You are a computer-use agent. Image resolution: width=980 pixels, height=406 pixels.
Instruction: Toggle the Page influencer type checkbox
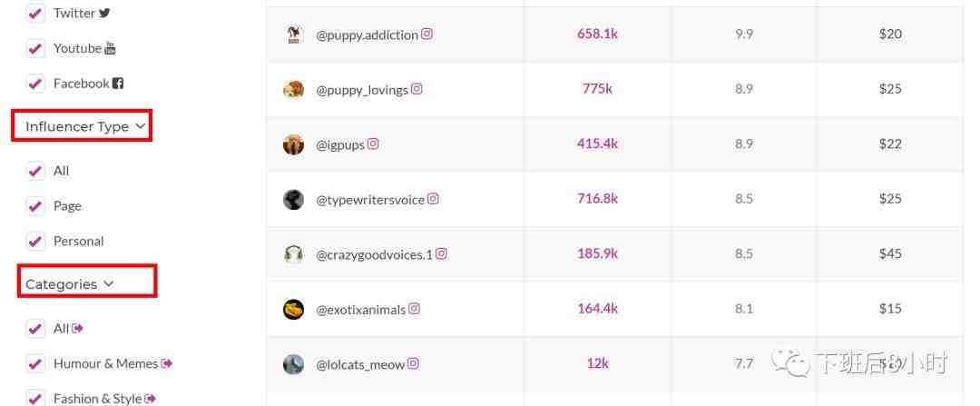click(x=35, y=206)
